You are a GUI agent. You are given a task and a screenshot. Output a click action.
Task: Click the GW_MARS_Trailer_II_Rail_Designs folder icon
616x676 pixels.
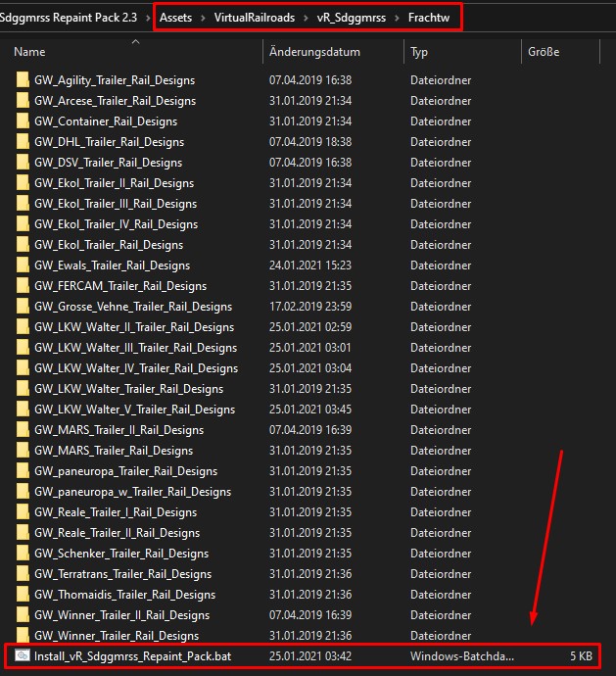[x=23, y=430]
